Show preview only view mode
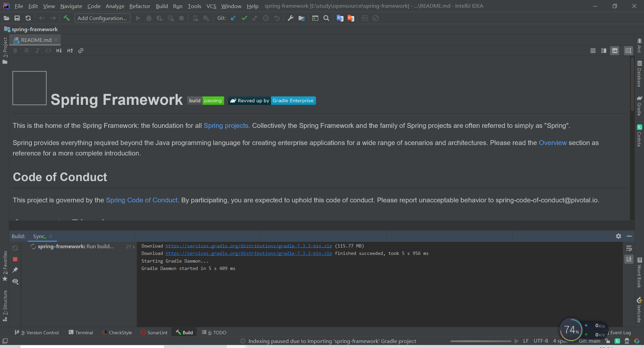 click(x=615, y=51)
